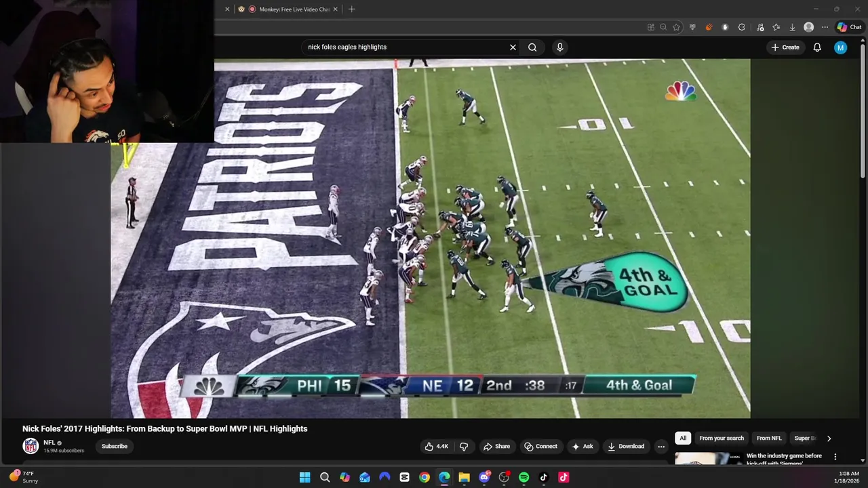Switch to Microsoft Edge in taskbar
Viewport: 868px width, 488px height.
(444, 477)
